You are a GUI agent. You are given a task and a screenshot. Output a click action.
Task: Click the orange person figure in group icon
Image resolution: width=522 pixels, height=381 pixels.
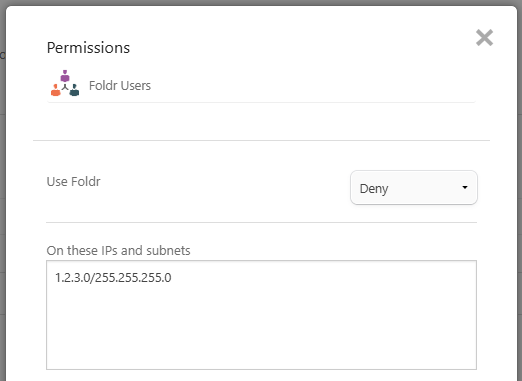56,90
